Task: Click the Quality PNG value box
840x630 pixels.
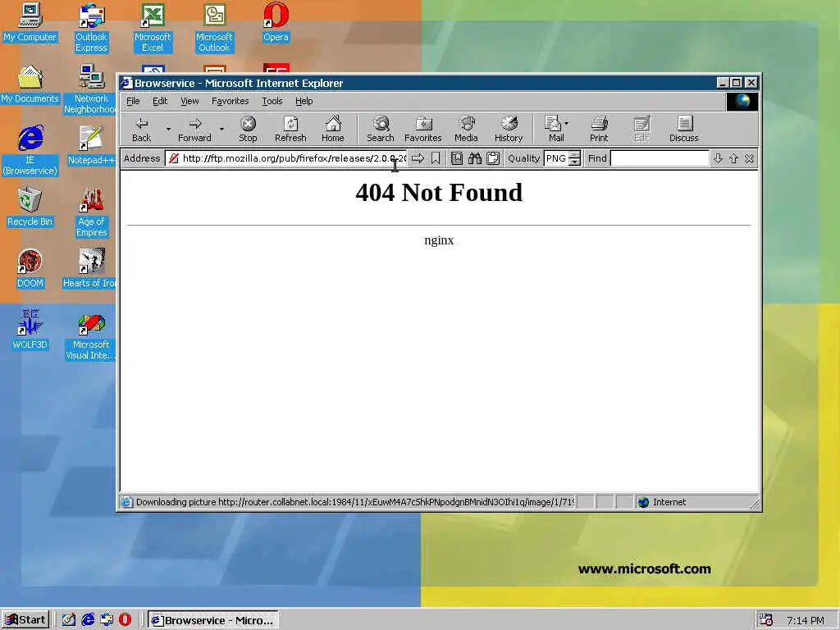Action: 556,158
